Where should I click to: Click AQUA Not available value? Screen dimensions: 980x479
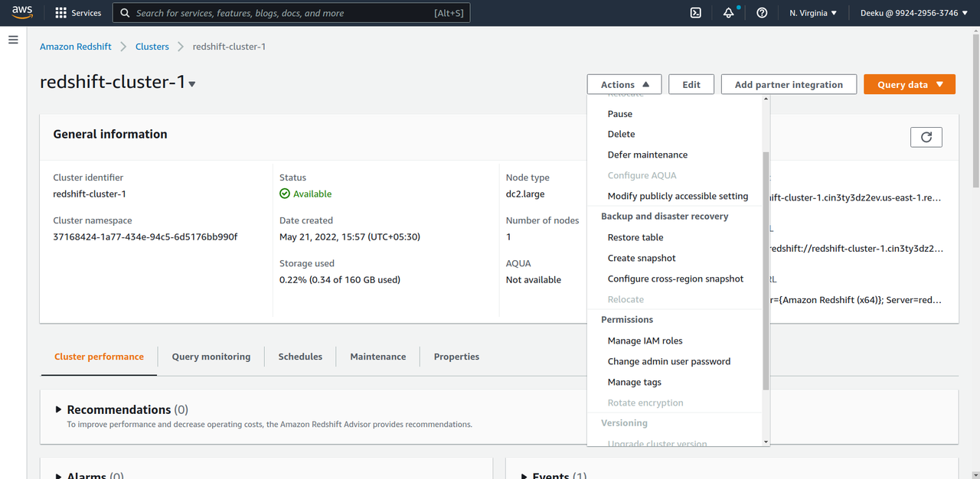pos(534,279)
